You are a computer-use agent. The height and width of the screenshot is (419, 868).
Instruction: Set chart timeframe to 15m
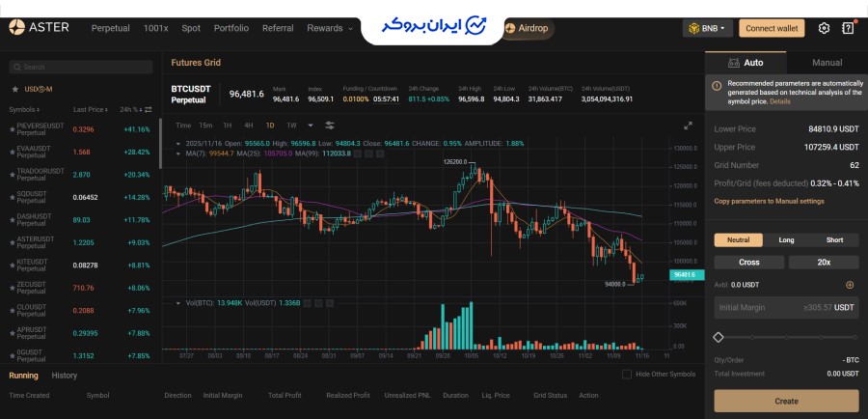point(205,126)
